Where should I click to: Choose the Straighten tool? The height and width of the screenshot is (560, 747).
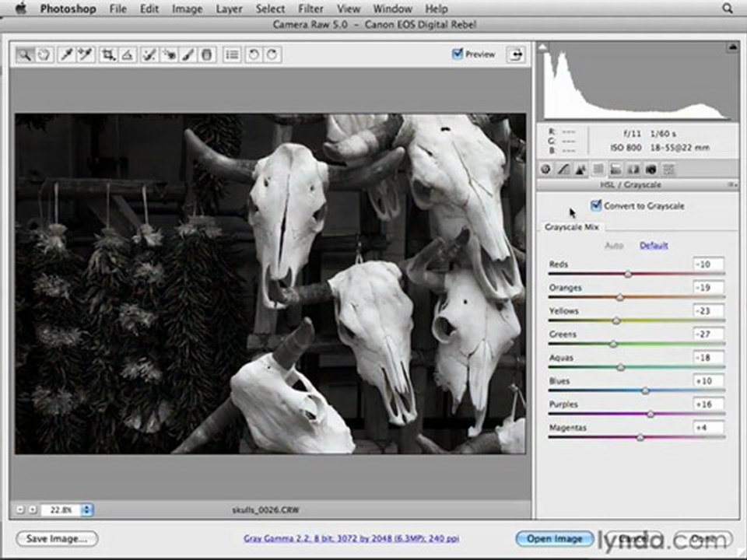(127, 54)
